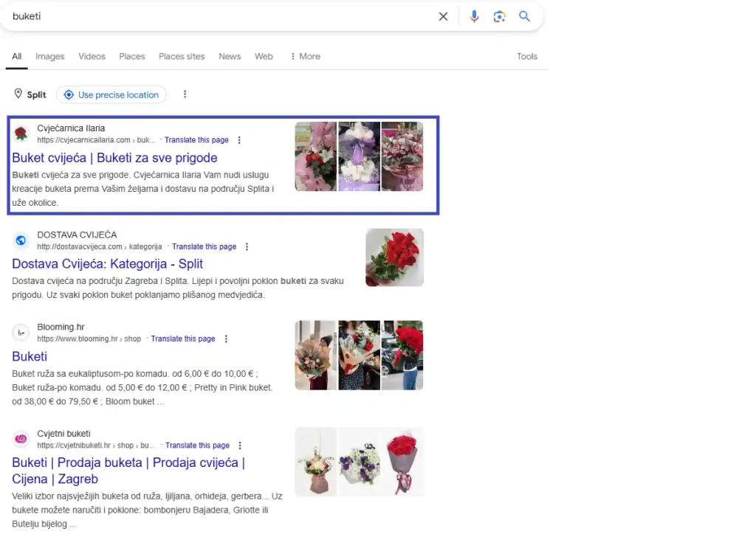Open the Places sites tab

click(x=182, y=56)
